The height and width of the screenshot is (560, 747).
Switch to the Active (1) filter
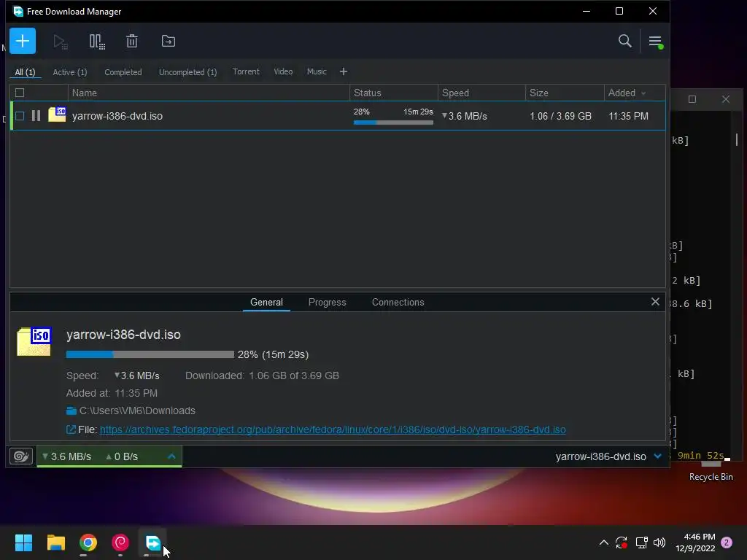(69, 72)
